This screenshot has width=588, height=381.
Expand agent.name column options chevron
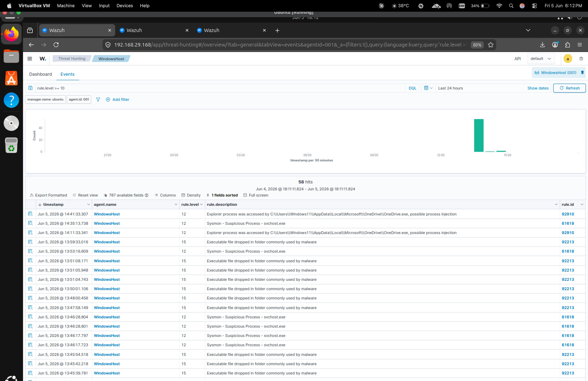point(176,204)
